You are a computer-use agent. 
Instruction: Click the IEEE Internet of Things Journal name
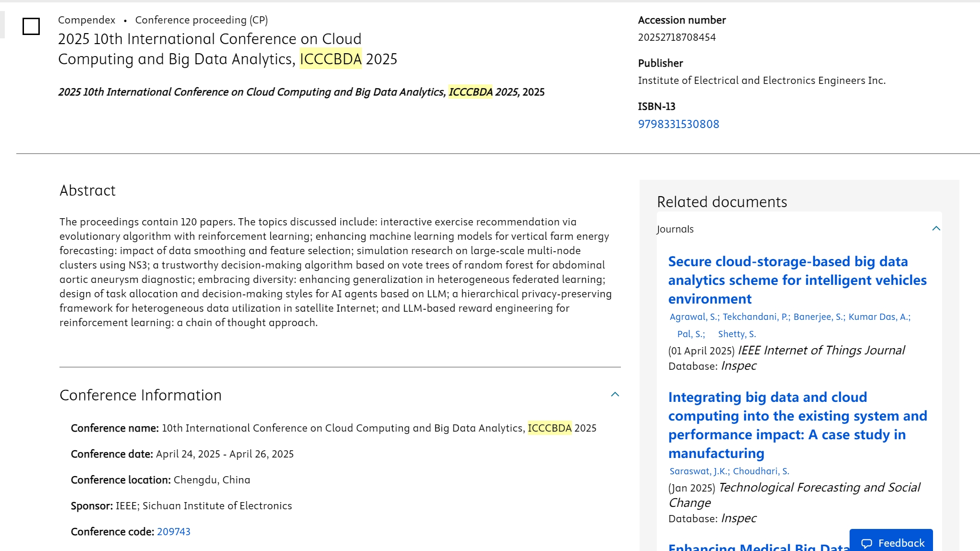[821, 351]
